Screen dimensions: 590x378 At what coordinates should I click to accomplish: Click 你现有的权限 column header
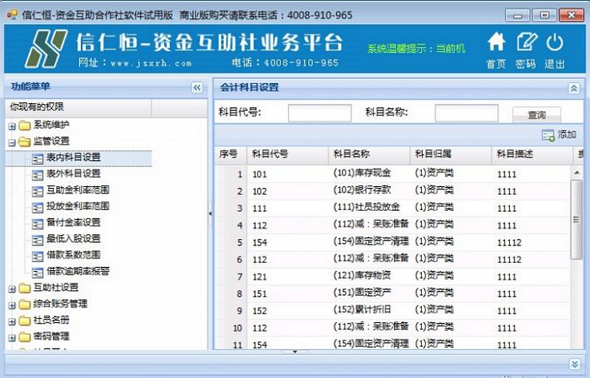click(78, 107)
